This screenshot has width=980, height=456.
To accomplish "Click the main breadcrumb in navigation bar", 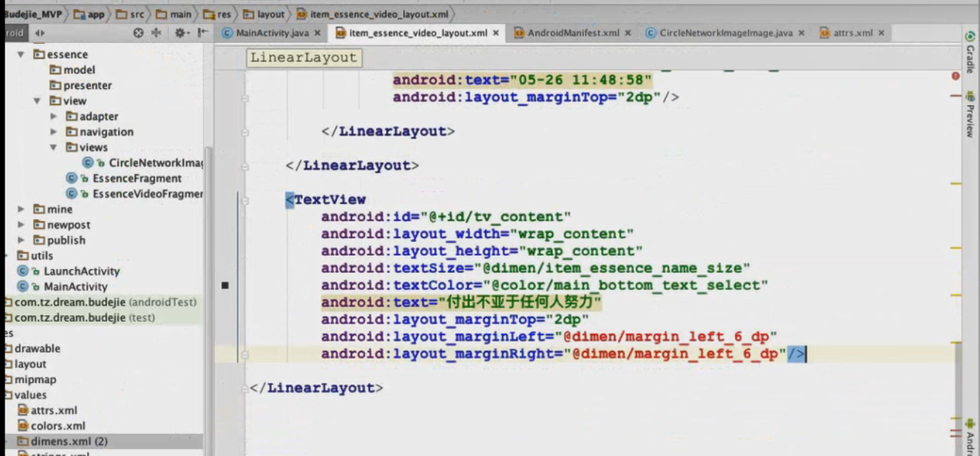I will pyautogui.click(x=175, y=14).
